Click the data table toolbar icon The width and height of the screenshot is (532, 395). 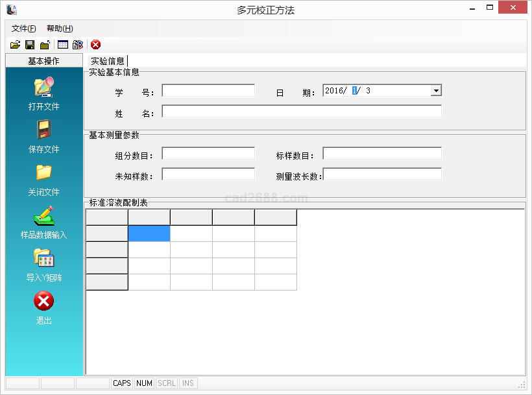(x=63, y=45)
